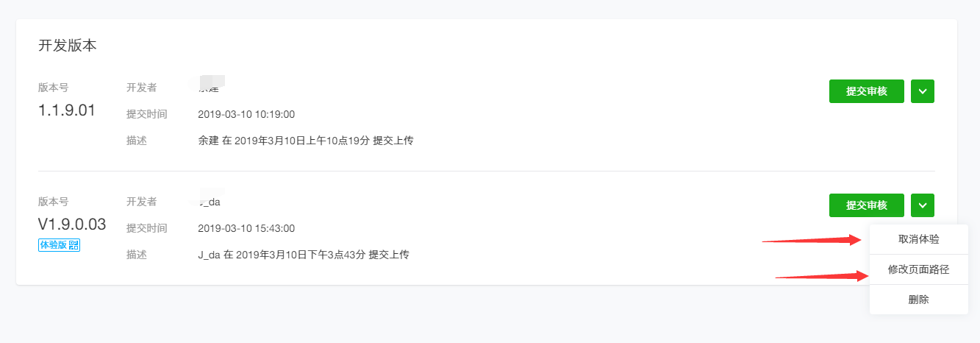The height and width of the screenshot is (343, 980).
Task: Click the 体验版 badge text
Action: coord(54,245)
